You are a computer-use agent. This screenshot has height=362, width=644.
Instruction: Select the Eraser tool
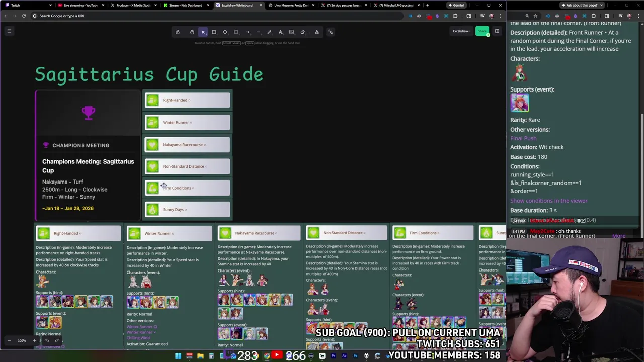tap(302, 32)
